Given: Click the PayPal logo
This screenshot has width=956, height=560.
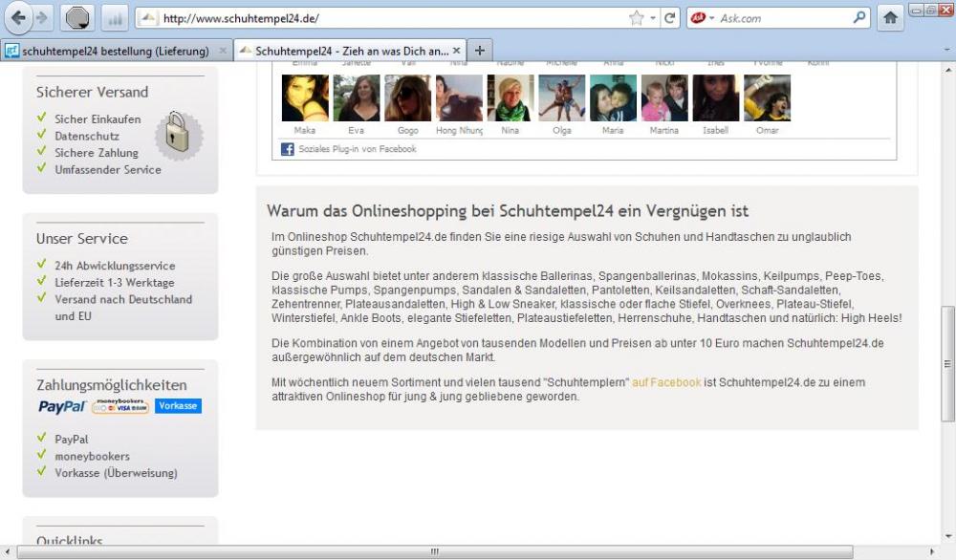Looking at the screenshot, I should tap(61, 406).
